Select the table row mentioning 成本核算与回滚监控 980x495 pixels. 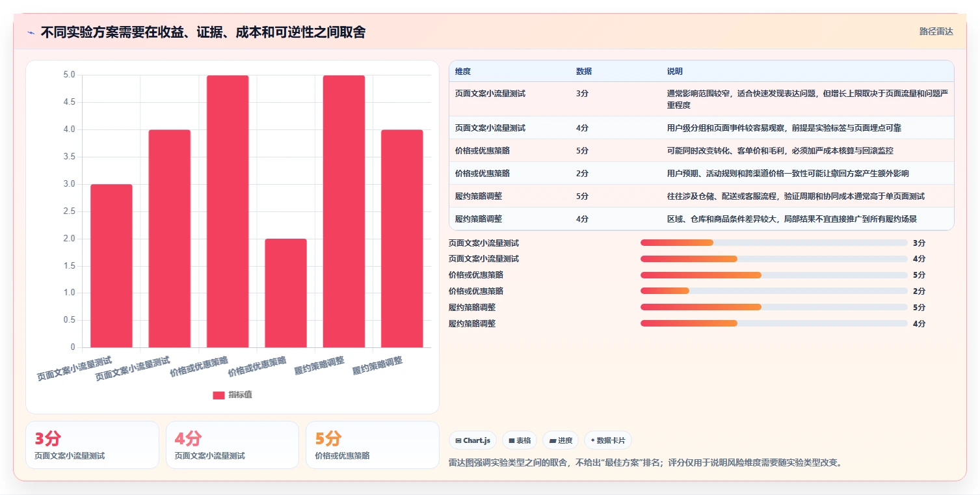coord(702,151)
